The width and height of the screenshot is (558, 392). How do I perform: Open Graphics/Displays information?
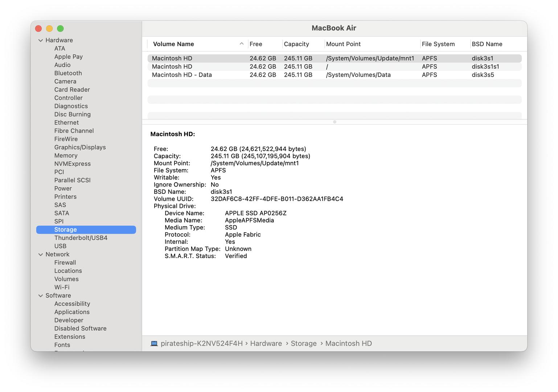(x=80, y=147)
